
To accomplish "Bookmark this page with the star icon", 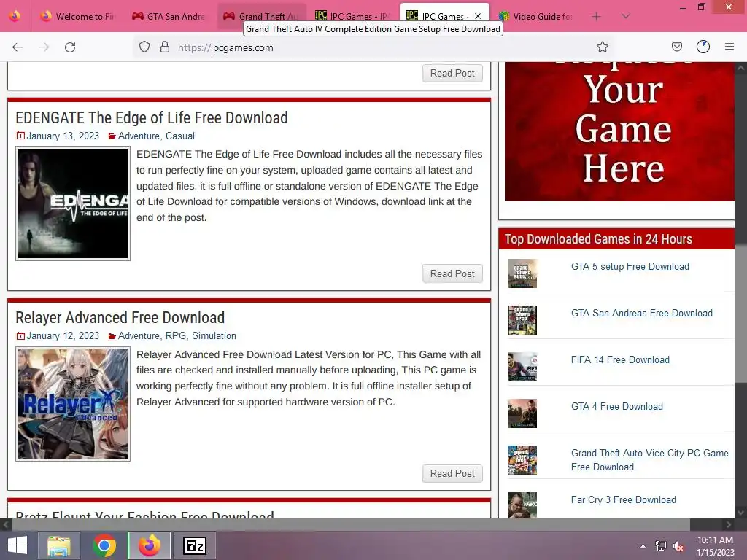I will coord(602,47).
